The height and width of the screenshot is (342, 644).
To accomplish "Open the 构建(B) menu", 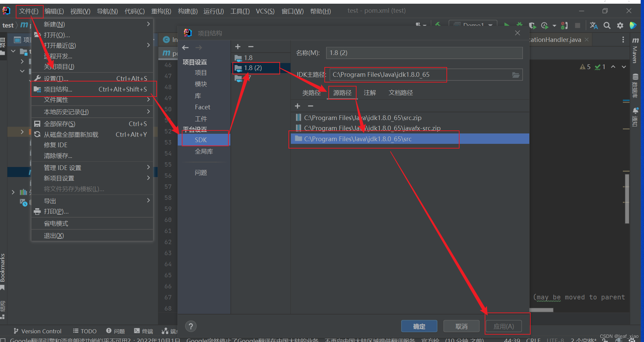I will pyautogui.click(x=187, y=11).
